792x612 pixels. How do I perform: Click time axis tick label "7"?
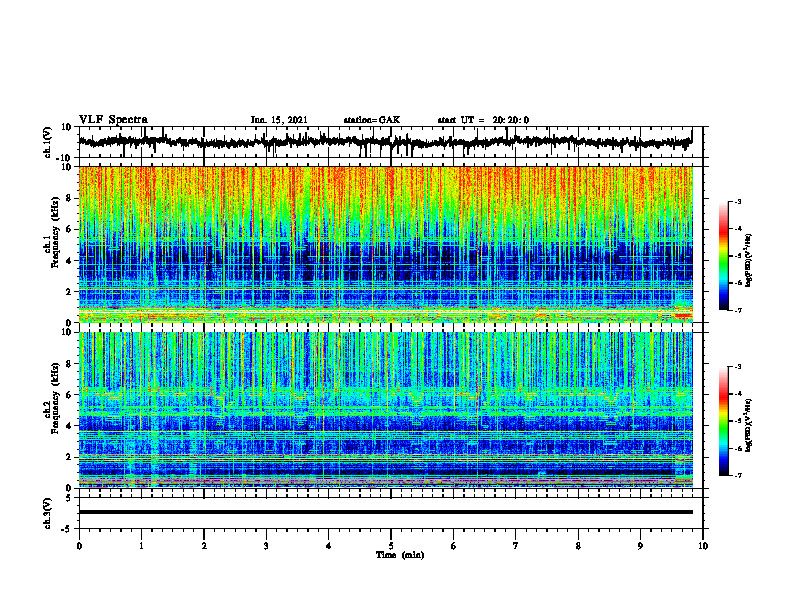coord(516,546)
